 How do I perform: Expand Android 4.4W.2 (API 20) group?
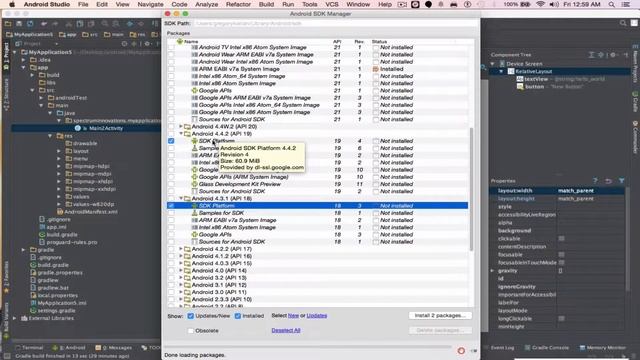[181, 127]
